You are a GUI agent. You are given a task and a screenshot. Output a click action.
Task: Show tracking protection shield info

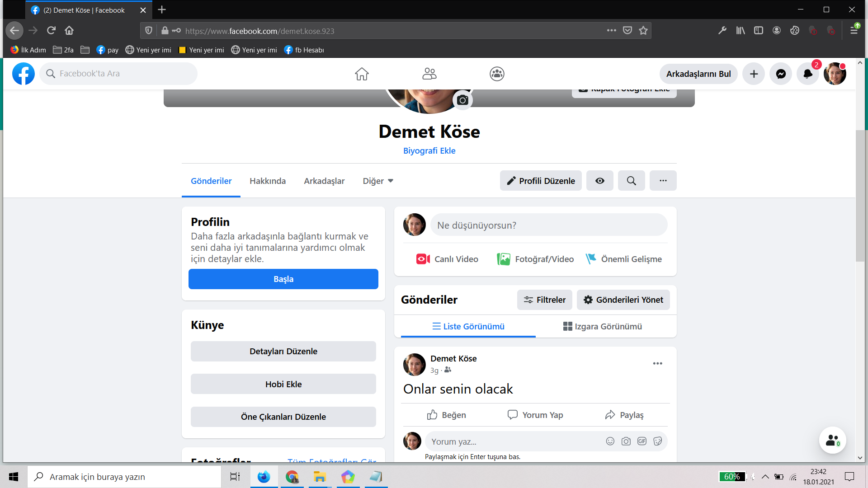[x=149, y=31]
